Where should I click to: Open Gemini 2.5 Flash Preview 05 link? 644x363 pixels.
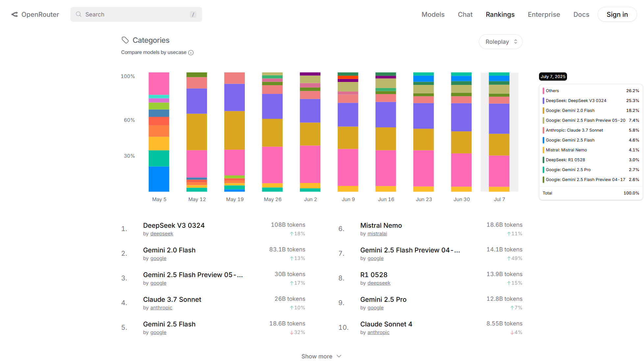193,275
